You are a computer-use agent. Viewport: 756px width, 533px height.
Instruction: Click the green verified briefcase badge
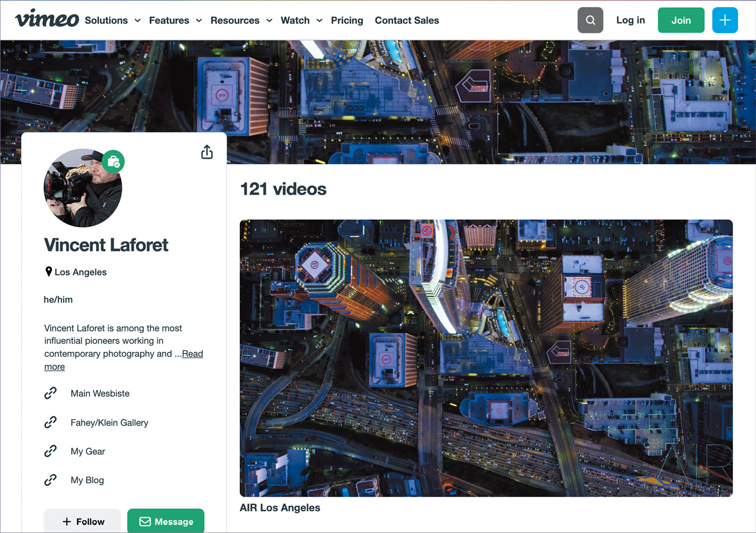point(113,161)
